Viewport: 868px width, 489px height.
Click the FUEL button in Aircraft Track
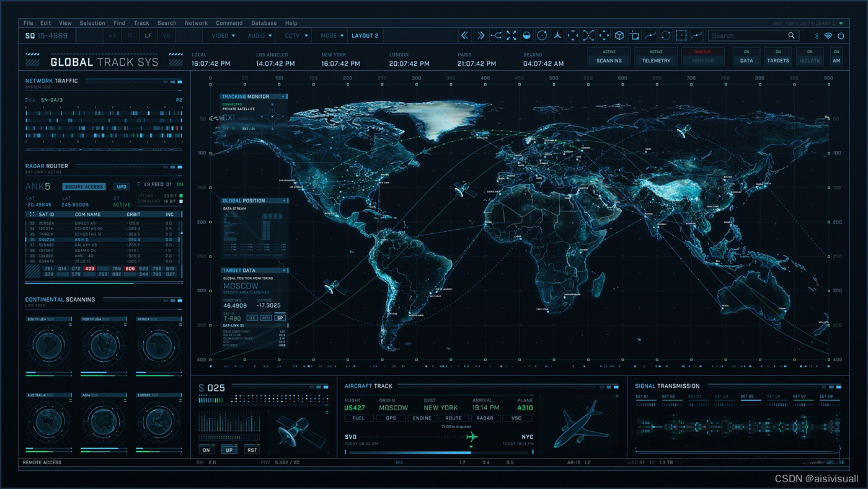[360, 418]
